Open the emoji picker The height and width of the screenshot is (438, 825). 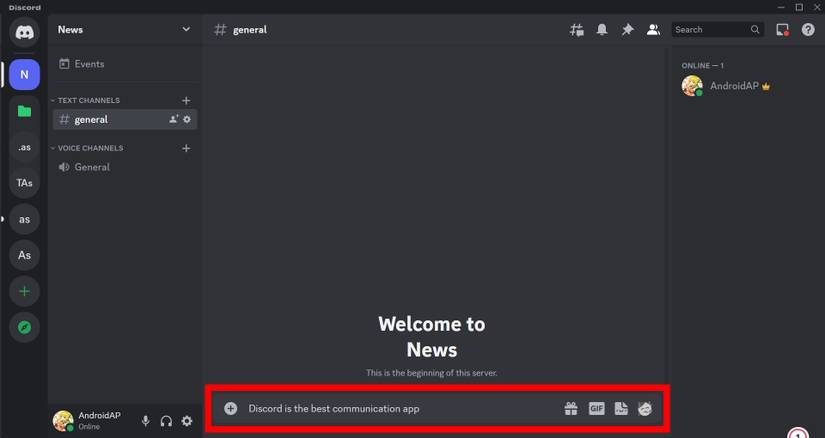645,408
